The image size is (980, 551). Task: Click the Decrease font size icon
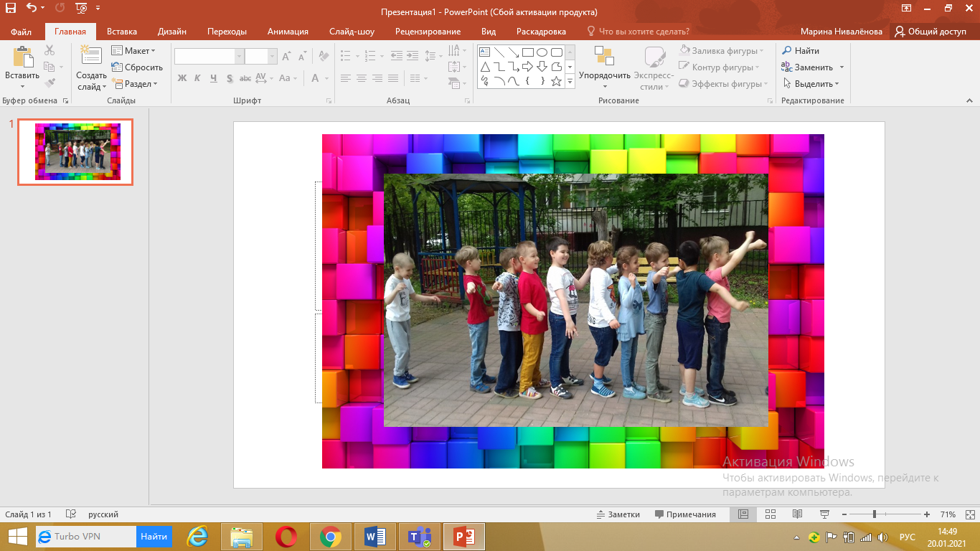coord(303,56)
